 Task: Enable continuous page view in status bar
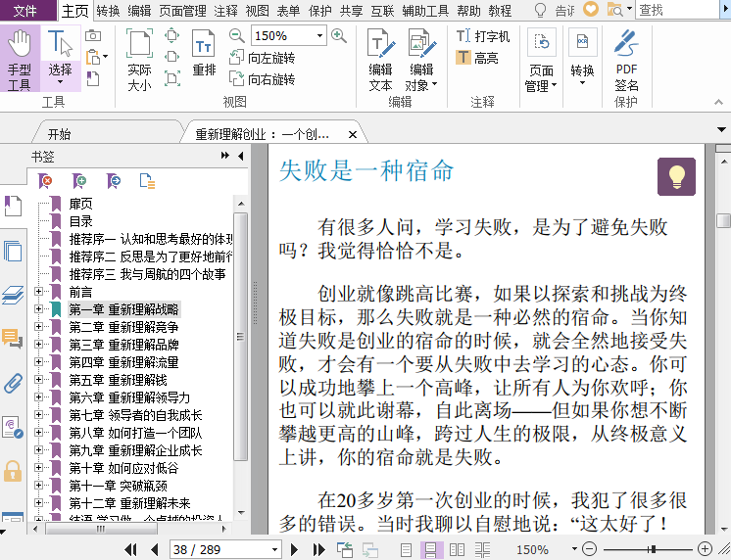pyautogui.click(x=429, y=550)
